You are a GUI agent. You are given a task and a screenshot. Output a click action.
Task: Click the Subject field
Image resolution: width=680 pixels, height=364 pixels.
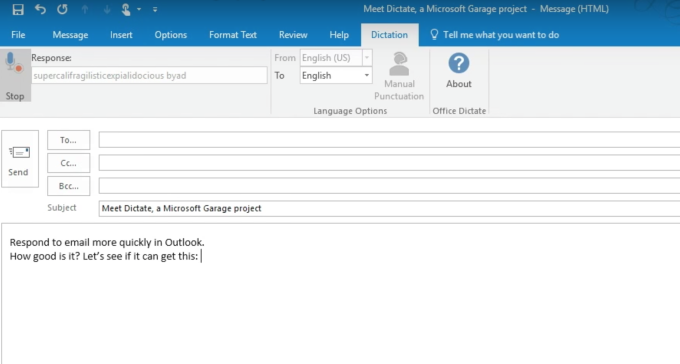pos(389,208)
